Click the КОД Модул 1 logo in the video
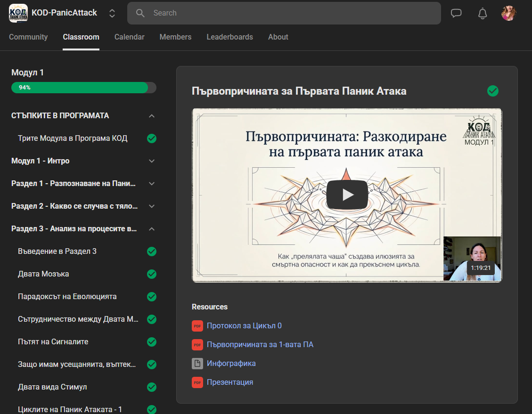Image resolution: width=532 pixels, height=414 pixels. point(479,131)
